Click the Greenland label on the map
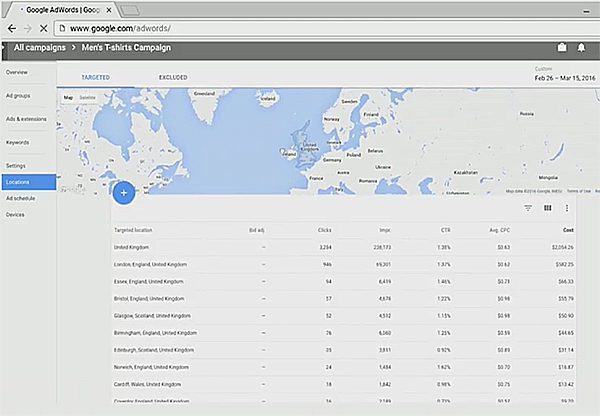This screenshot has height=416, width=600. pos(204,93)
